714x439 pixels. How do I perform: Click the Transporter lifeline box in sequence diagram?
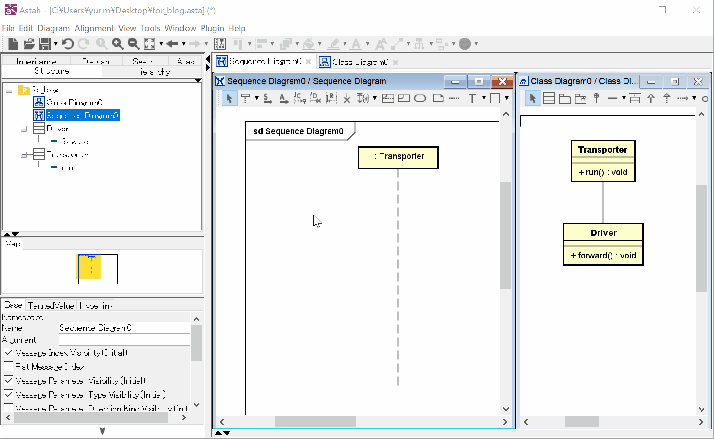[x=397, y=156]
